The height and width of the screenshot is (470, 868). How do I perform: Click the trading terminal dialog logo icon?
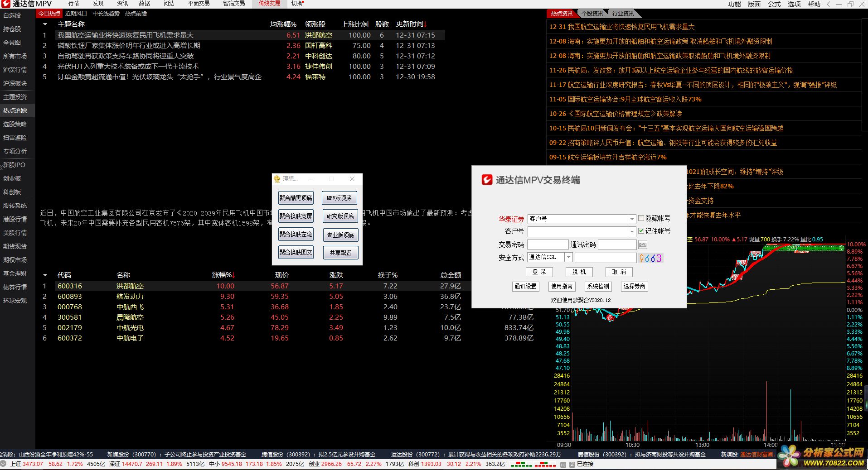pyautogui.click(x=487, y=180)
